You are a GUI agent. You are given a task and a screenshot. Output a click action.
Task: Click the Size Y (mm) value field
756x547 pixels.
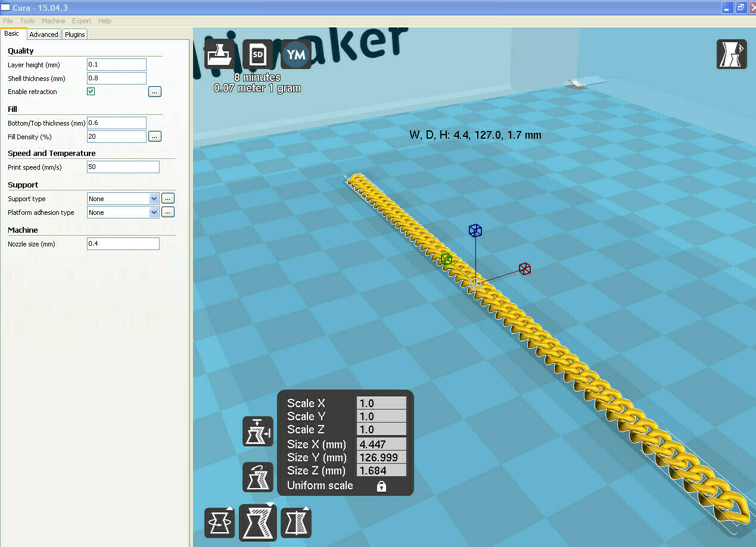click(x=381, y=457)
